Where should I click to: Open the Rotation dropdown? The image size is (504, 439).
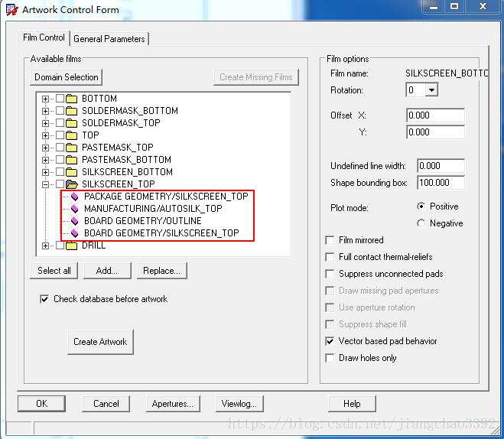(431, 90)
